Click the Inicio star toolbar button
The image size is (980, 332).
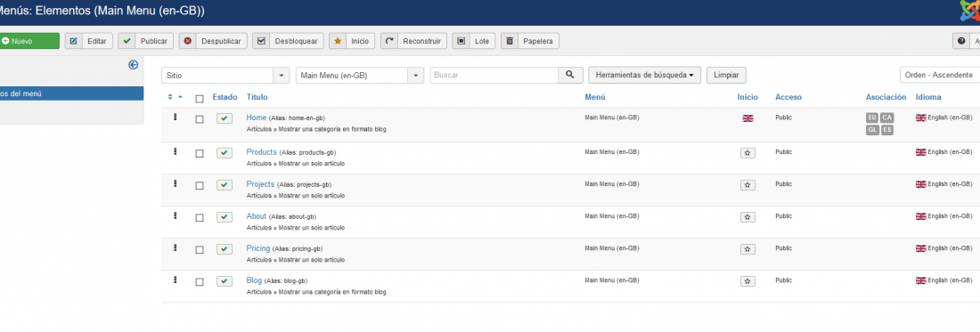pyautogui.click(x=352, y=41)
